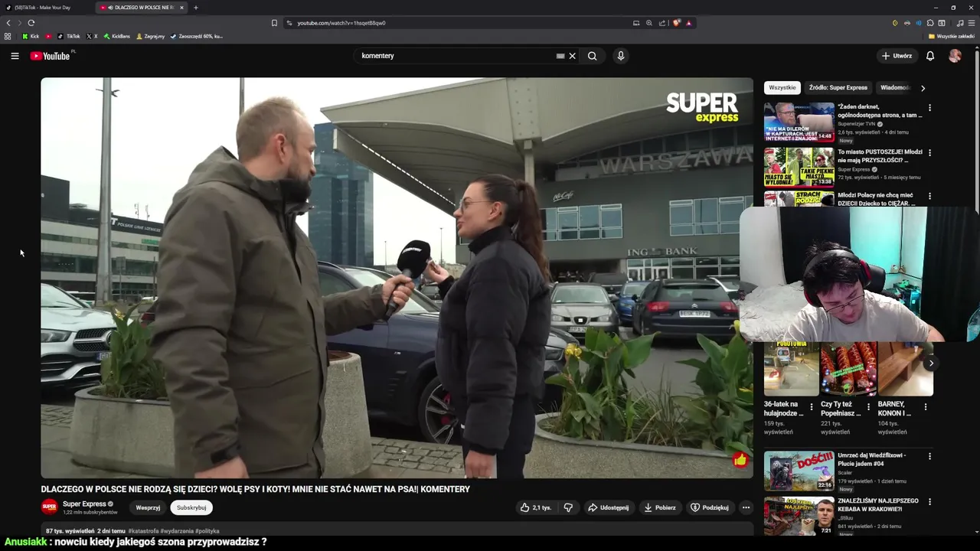Open options for "Młodzi Polacy nie chcą" video

point(929,197)
